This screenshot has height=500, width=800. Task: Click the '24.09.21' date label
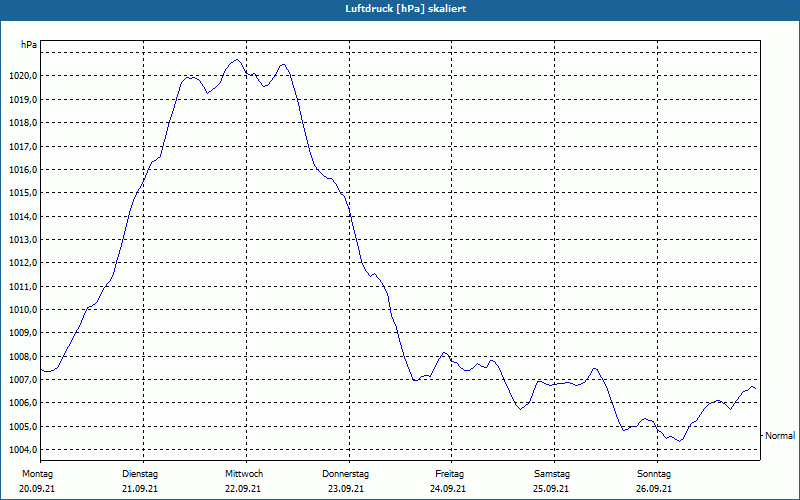[447, 489]
